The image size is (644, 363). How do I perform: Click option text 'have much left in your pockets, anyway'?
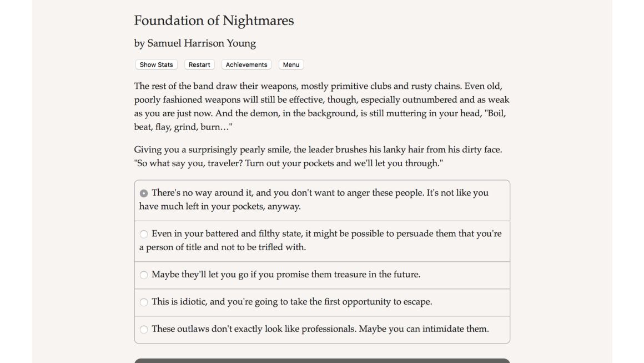pos(220,206)
